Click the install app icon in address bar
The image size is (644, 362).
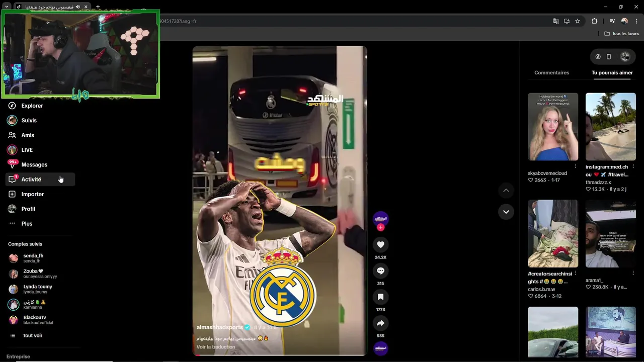coord(567,21)
